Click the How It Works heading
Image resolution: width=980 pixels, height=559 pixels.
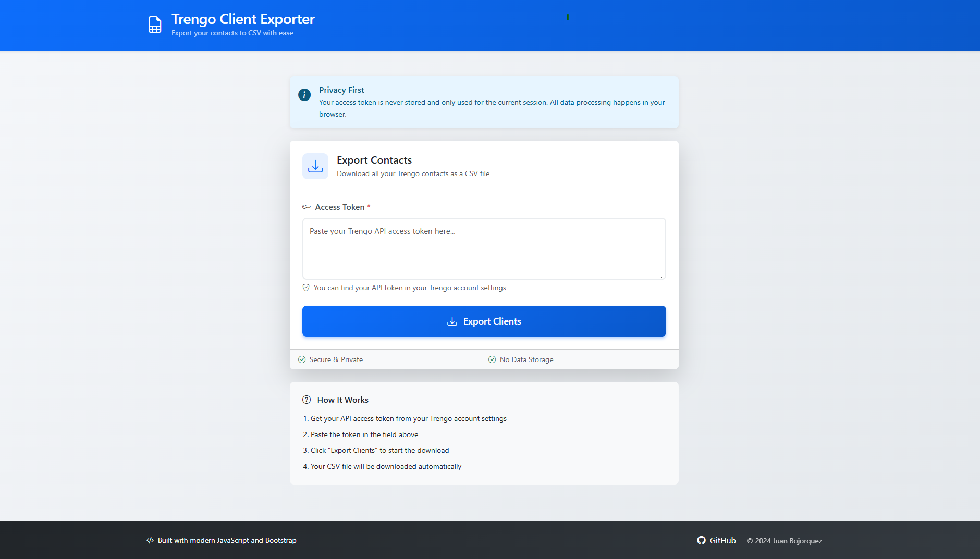pos(342,400)
